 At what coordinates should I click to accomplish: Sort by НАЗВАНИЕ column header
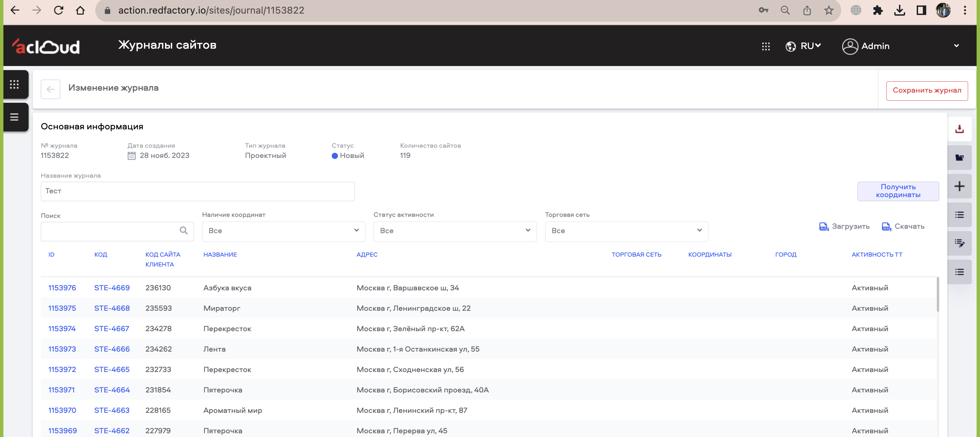[220, 254]
